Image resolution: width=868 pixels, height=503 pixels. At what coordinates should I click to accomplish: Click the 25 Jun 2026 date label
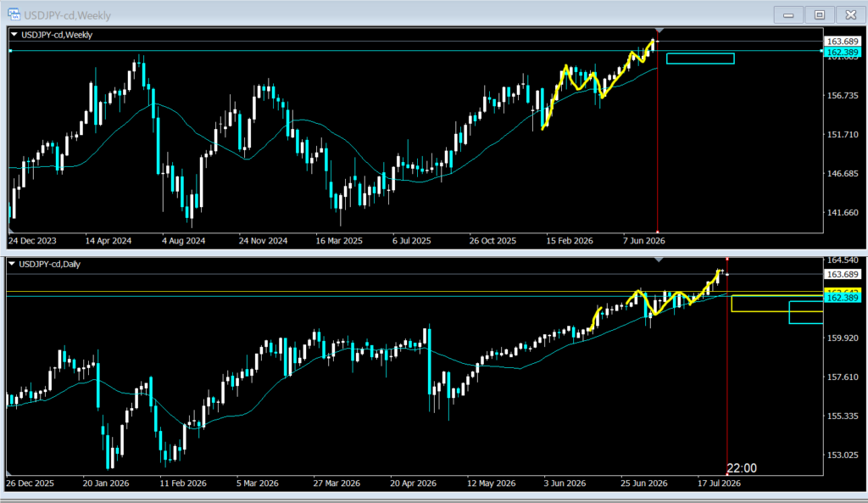click(x=644, y=483)
